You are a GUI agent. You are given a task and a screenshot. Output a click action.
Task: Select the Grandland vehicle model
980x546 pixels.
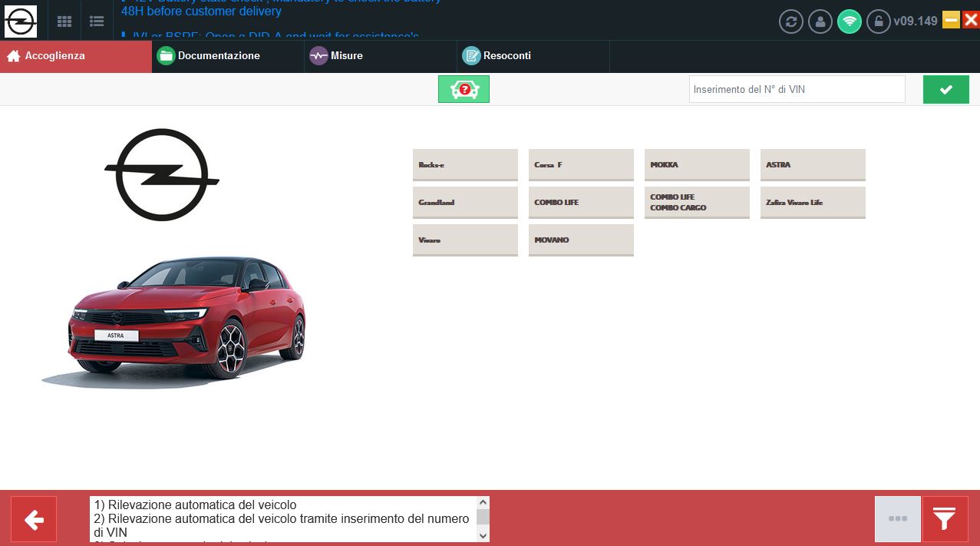[x=465, y=203]
